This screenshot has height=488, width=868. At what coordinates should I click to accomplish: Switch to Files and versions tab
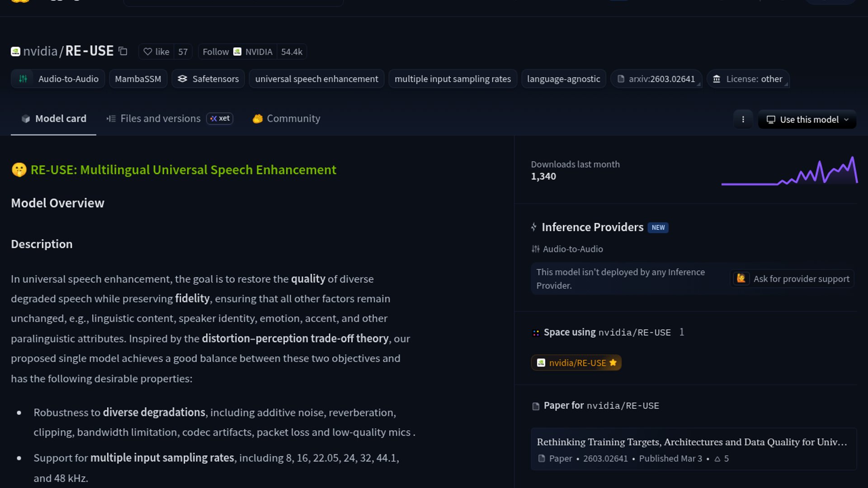tap(160, 118)
